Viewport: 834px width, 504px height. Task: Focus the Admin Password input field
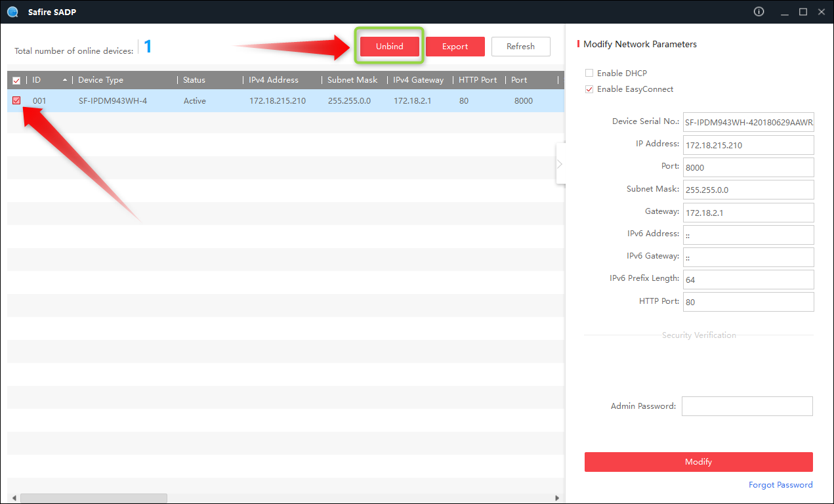(747, 406)
